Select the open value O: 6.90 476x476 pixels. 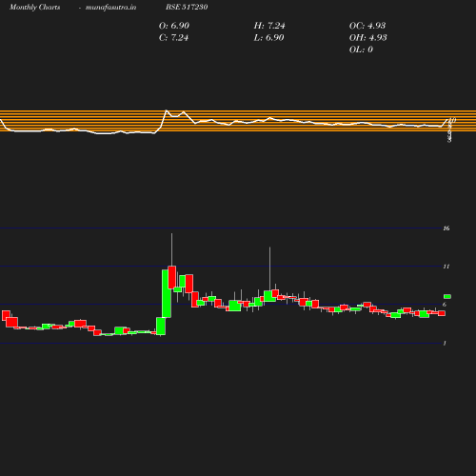pyautogui.click(x=174, y=26)
